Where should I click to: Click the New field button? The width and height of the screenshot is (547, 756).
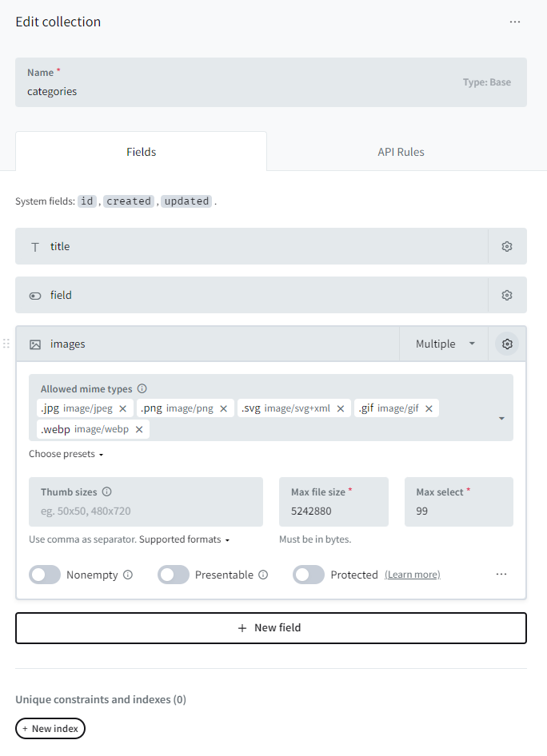[x=270, y=627]
